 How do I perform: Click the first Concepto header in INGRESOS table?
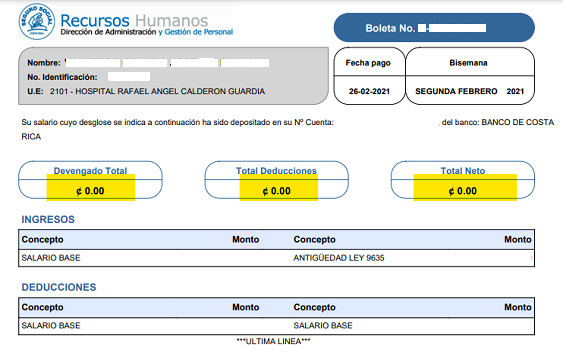point(42,239)
